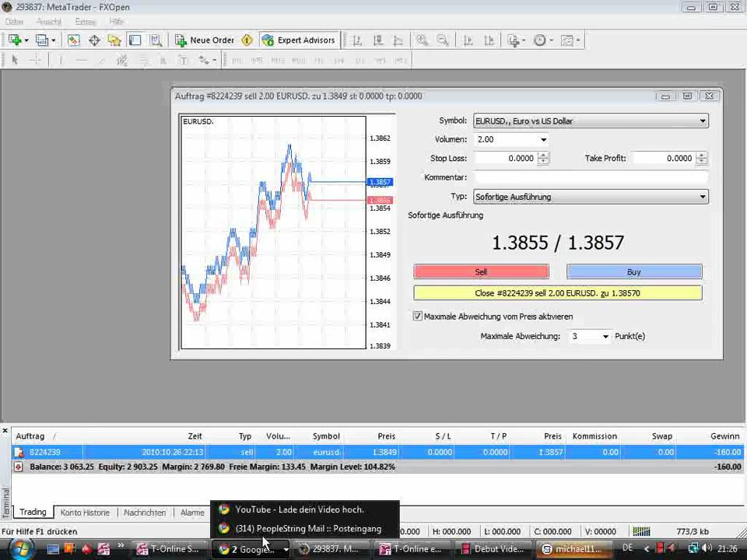Click the yellow Close #8224239 button

(557, 293)
